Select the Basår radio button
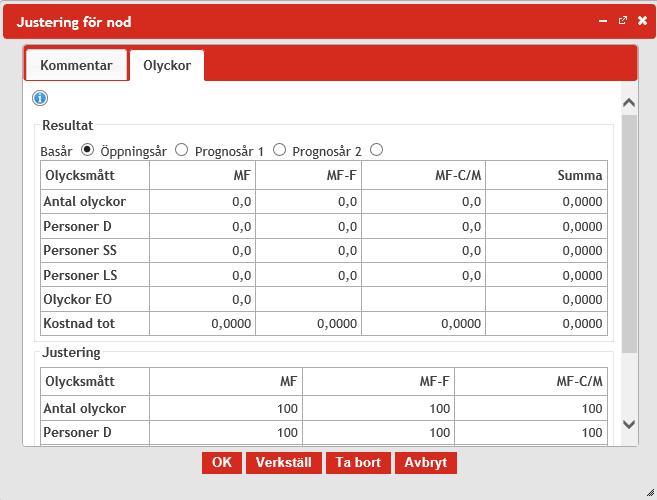The image size is (657, 500). (x=87, y=150)
